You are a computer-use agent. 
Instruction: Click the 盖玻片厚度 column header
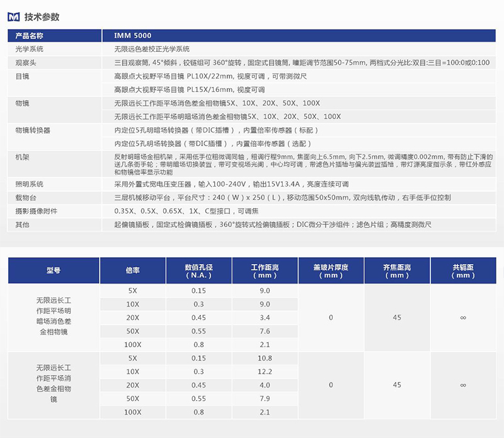(x=331, y=271)
